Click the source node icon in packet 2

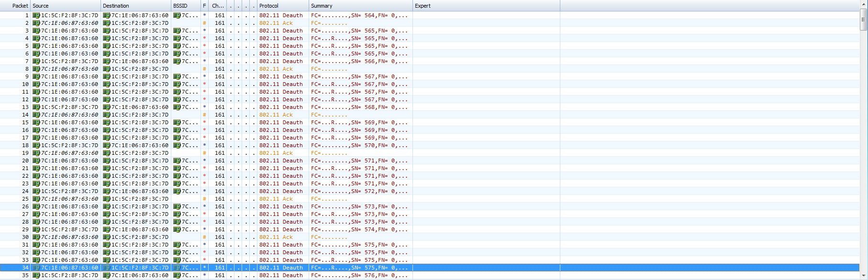point(36,23)
